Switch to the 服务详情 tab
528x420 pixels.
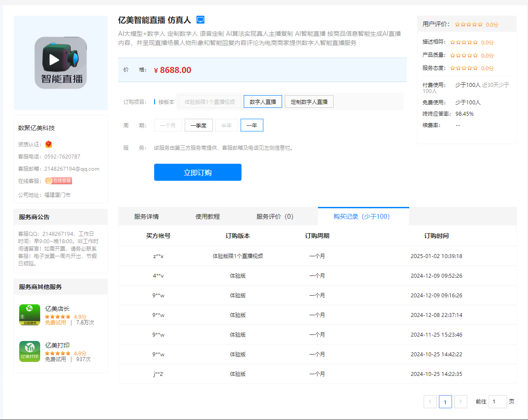[x=146, y=217]
